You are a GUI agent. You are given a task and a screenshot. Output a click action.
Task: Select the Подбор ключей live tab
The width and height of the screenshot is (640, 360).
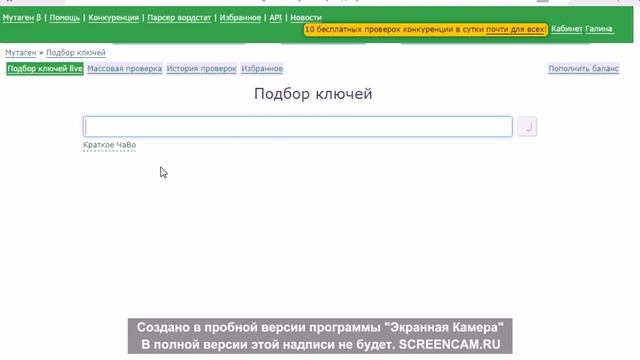45,69
